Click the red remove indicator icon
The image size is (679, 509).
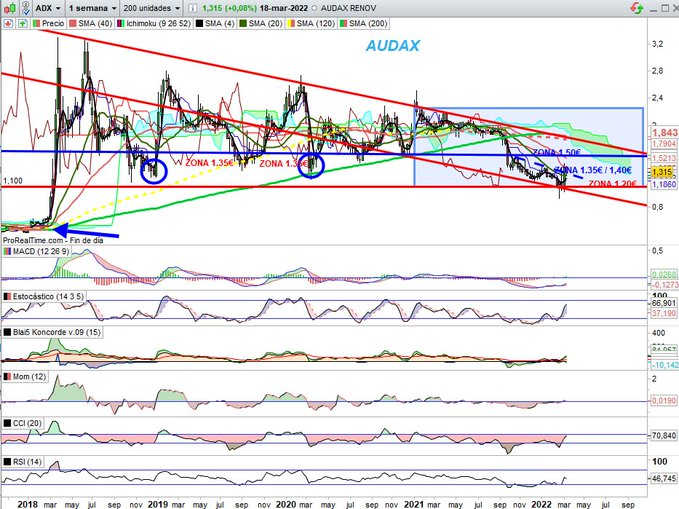[x=8, y=23]
